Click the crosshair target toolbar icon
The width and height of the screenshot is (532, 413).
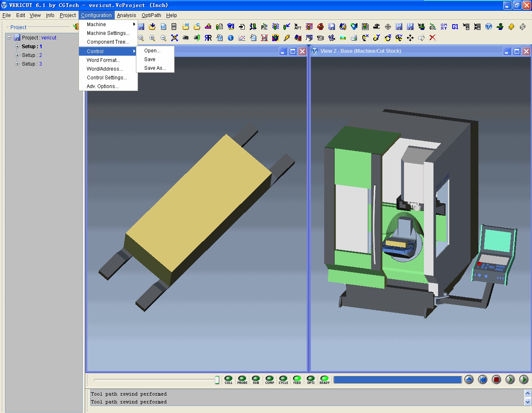point(388,27)
